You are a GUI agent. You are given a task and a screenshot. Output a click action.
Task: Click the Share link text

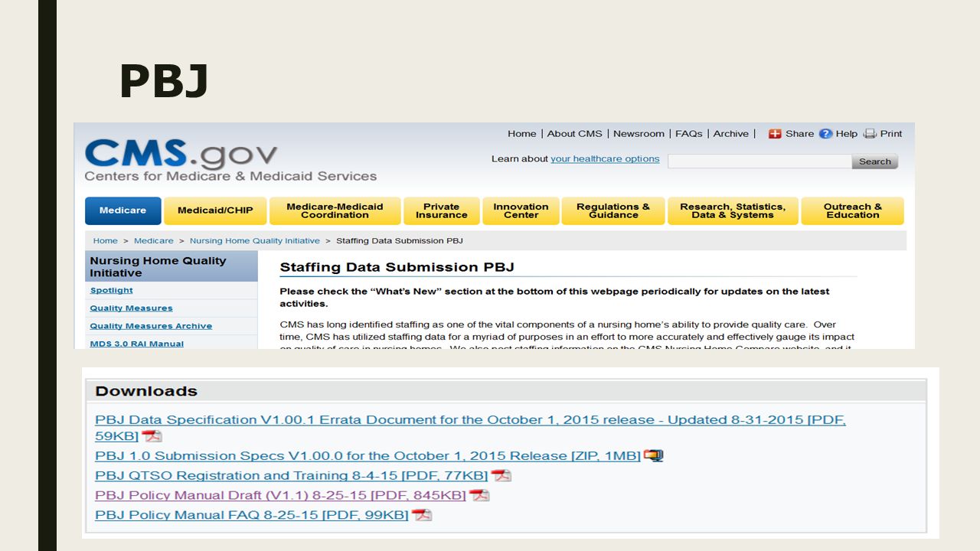click(799, 133)
